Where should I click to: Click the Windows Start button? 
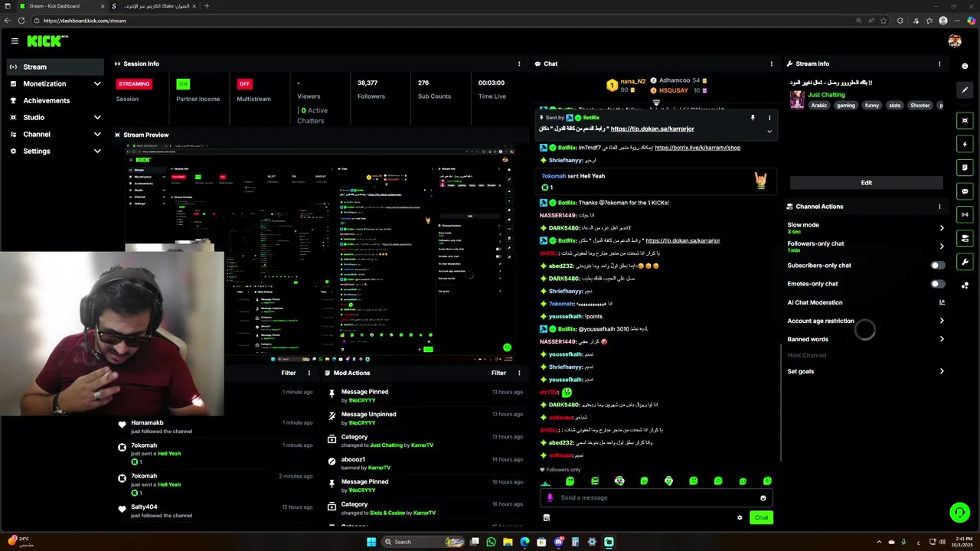[x=371, y=542]
